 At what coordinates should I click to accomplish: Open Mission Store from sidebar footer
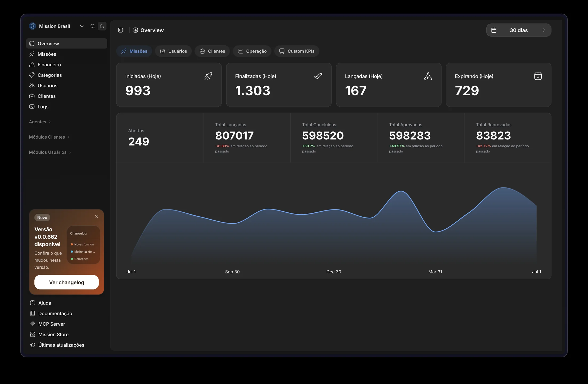click(50, 334)
